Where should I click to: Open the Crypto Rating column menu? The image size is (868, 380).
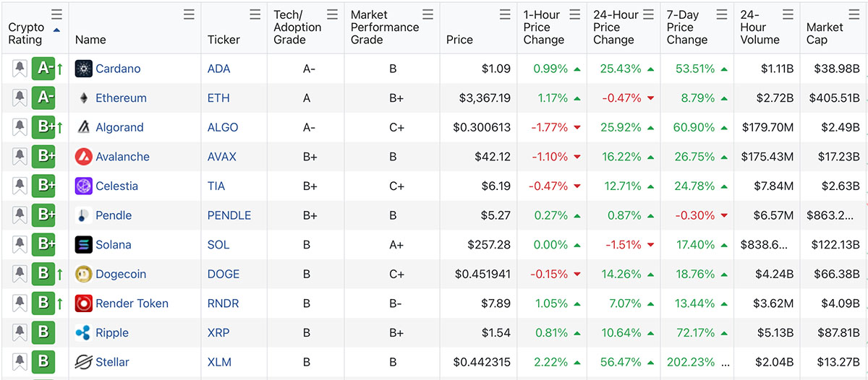click(x=56, y=14)
